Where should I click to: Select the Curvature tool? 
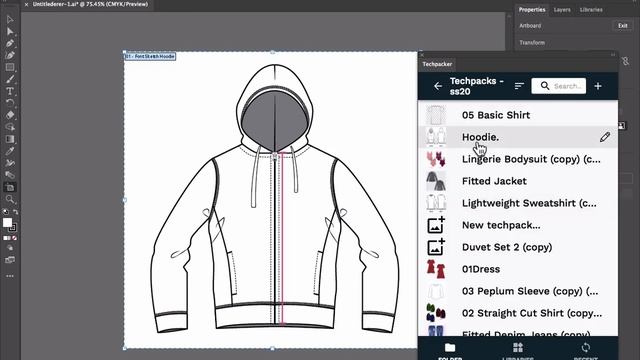(10, 55)
